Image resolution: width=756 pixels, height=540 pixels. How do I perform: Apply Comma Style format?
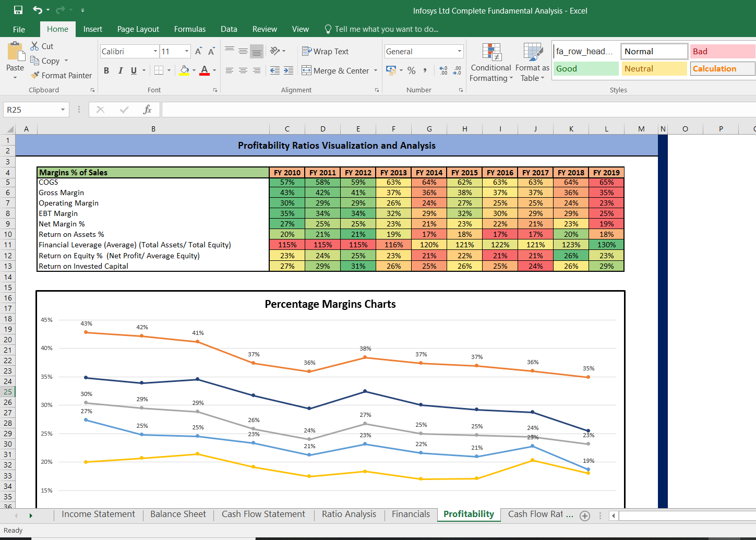point(425,70)
